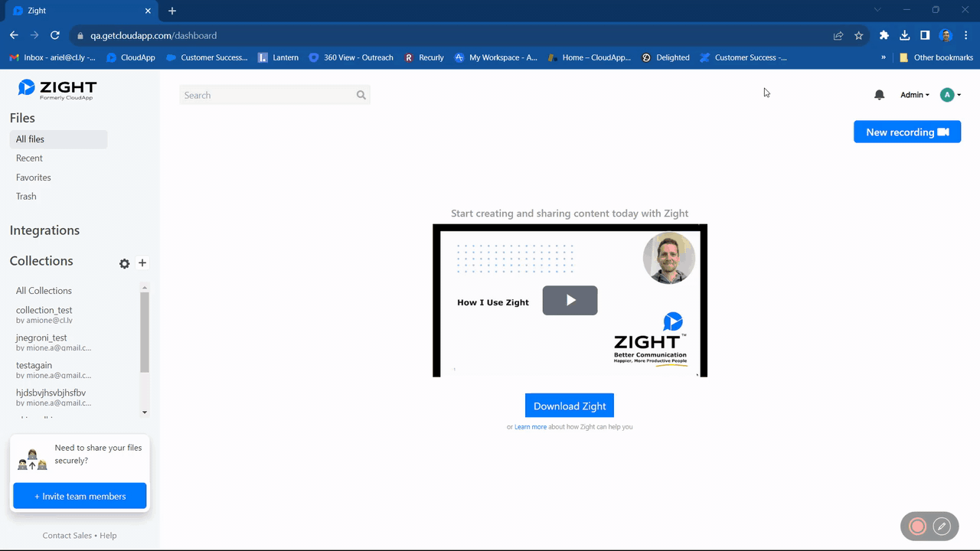This screenshot has width=980, height=551.
Task: Expand the Admin dropdown
Action: point(915,95)
